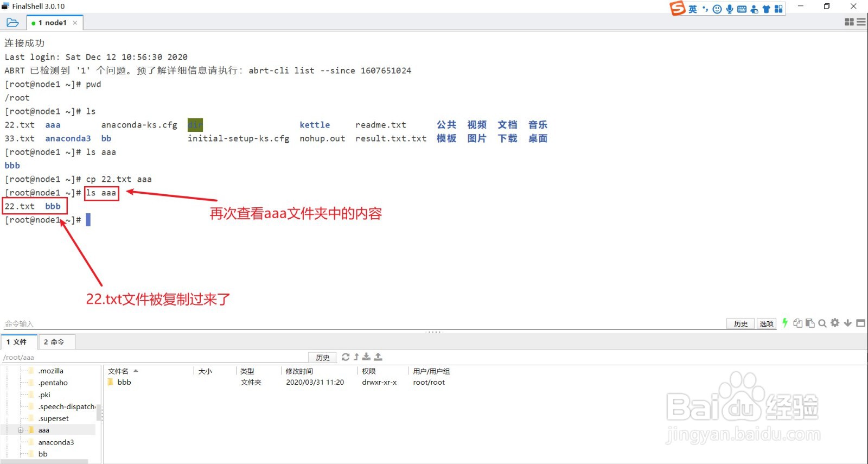Screen dimensions: 868x464
Task: Click the 2020/03/31 11:20 modified time cell
Action: click(315, 383)
